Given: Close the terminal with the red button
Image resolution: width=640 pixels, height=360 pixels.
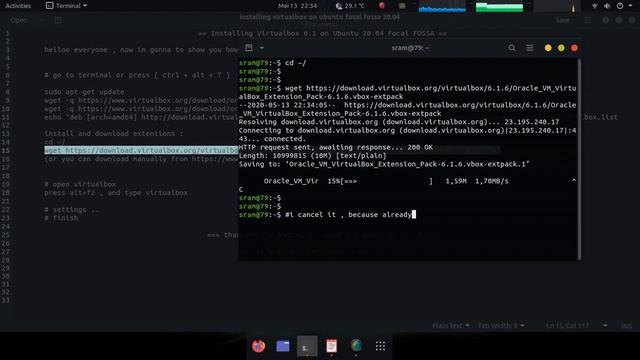Looking at the screenshot, I should pos(574,48).
